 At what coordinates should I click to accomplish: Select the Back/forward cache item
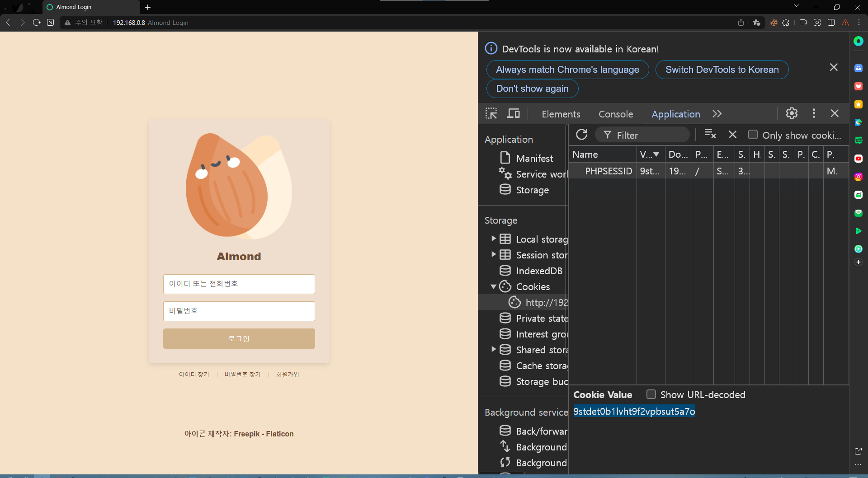533,431
